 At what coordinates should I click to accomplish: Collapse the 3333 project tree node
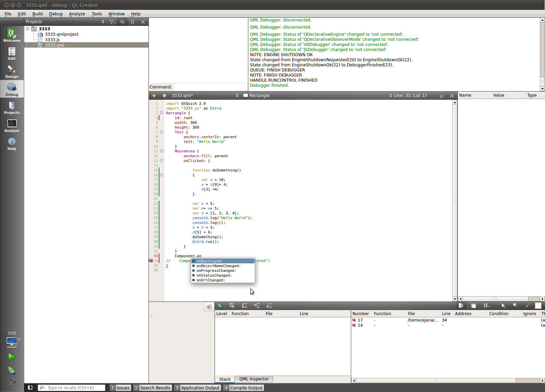[28, 29]
